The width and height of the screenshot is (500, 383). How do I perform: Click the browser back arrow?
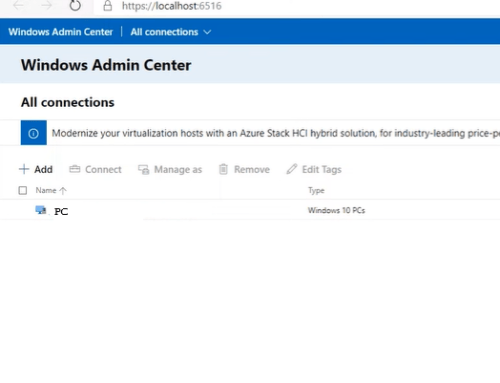click(x=18, y=6)
